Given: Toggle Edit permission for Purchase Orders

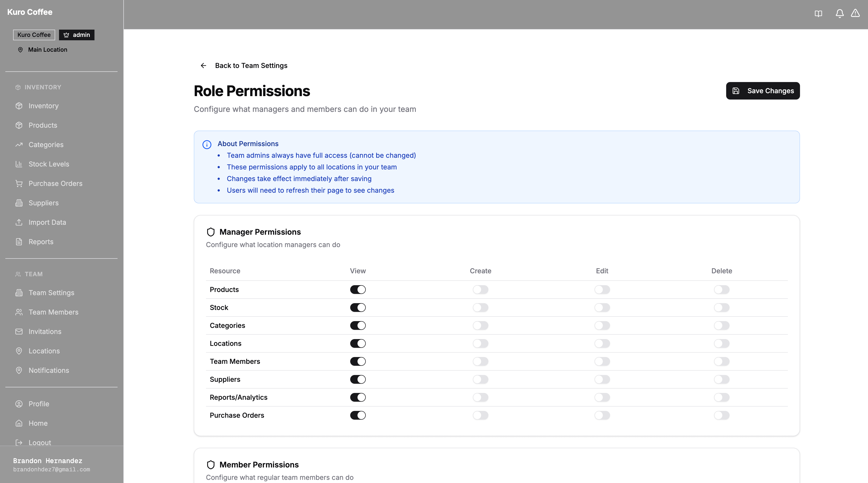Looking at the screenshot, I should pyautogui.click(x=602, y=415).
